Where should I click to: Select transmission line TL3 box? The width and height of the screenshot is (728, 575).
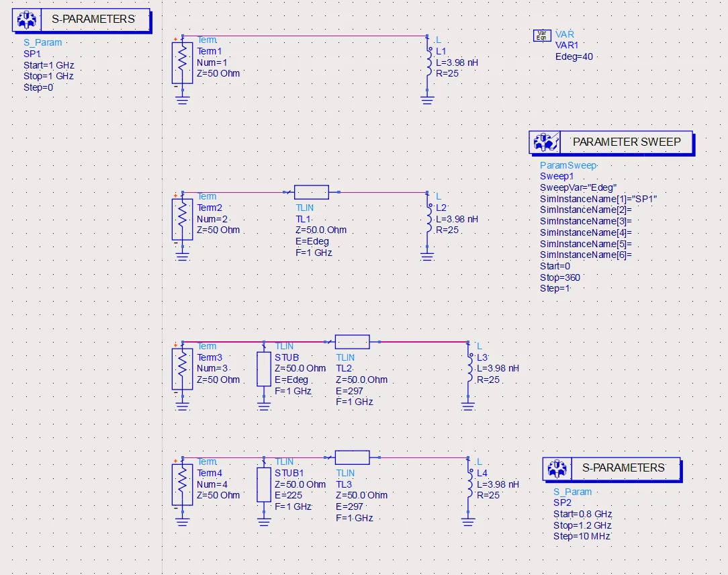point(353,457)
